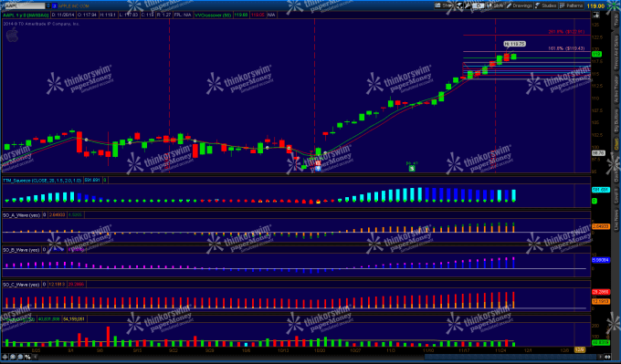The image size is (621, 364).
Task: Click the D: 11/26/14 date readout
Action: pyautogui.click(x=63, y=15)
